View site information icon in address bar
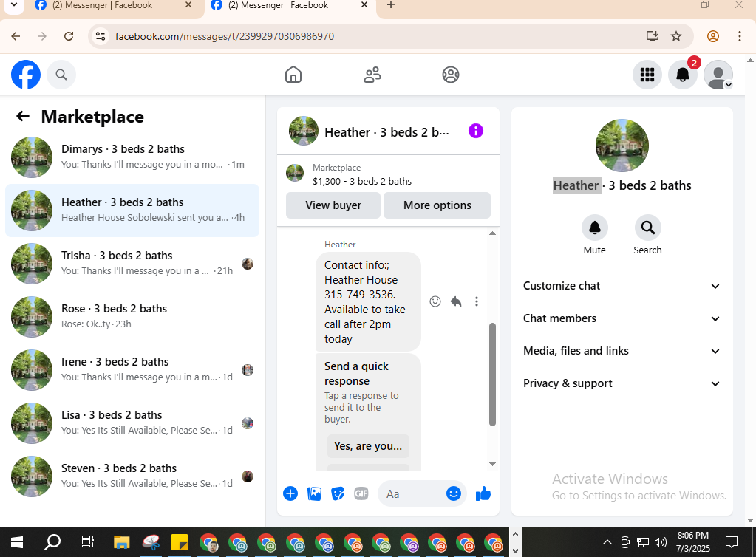The height and width of the screenshot is (557, 756). point(101,36)
